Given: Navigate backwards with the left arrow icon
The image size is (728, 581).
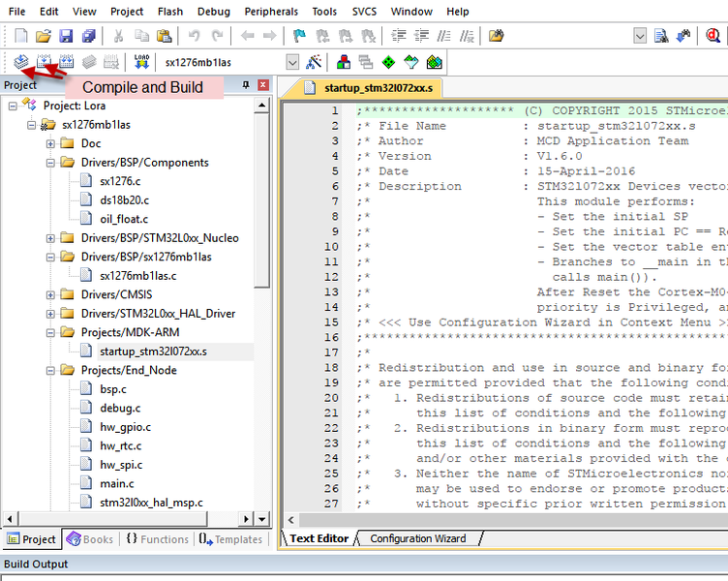Looking at the screenshot, I should 247,36.
